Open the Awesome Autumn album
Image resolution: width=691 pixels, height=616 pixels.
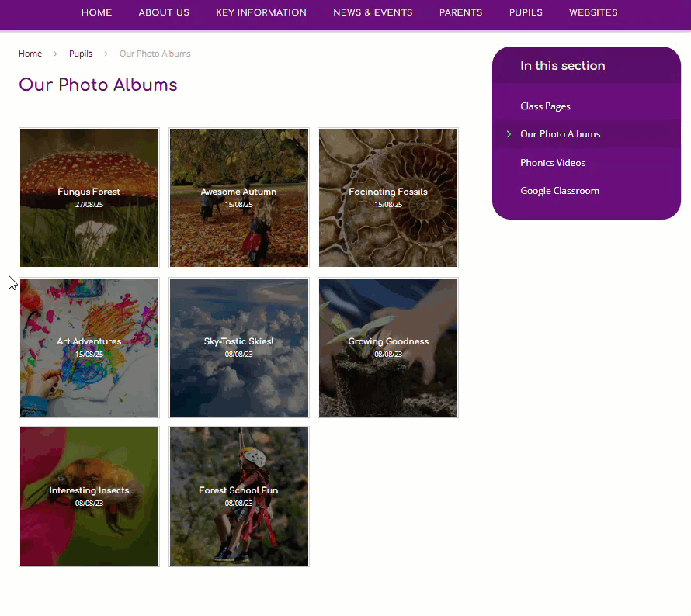[x=238, y=198]
